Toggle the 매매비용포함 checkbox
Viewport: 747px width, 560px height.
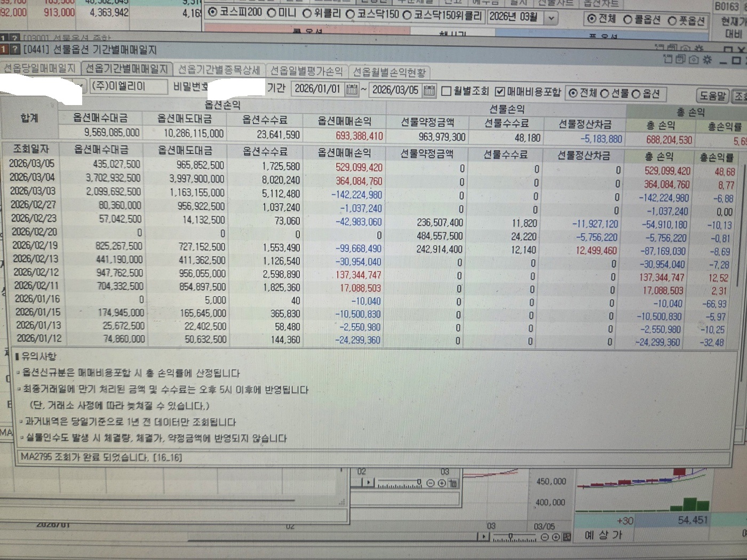[x=500, y=92]
